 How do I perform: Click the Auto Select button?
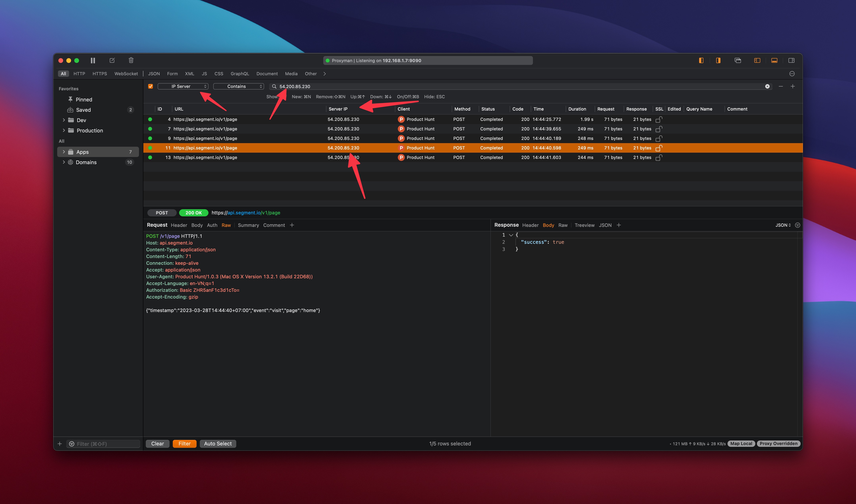218,443
